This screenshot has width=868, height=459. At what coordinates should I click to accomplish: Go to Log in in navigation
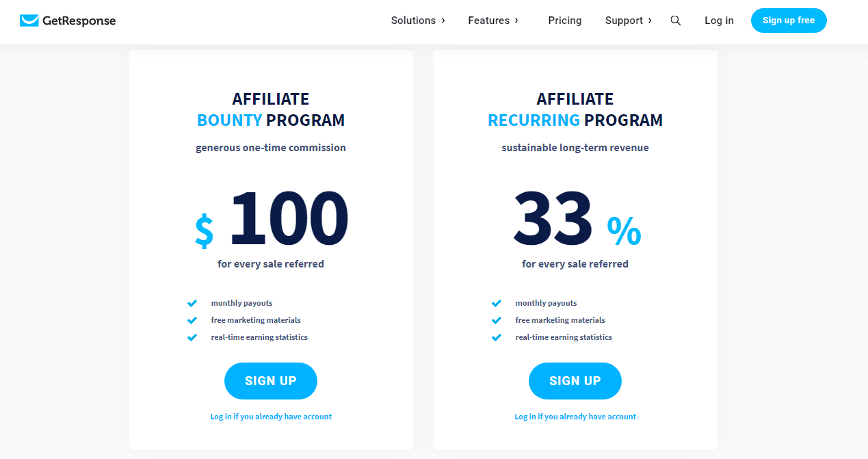pos(719,21)
